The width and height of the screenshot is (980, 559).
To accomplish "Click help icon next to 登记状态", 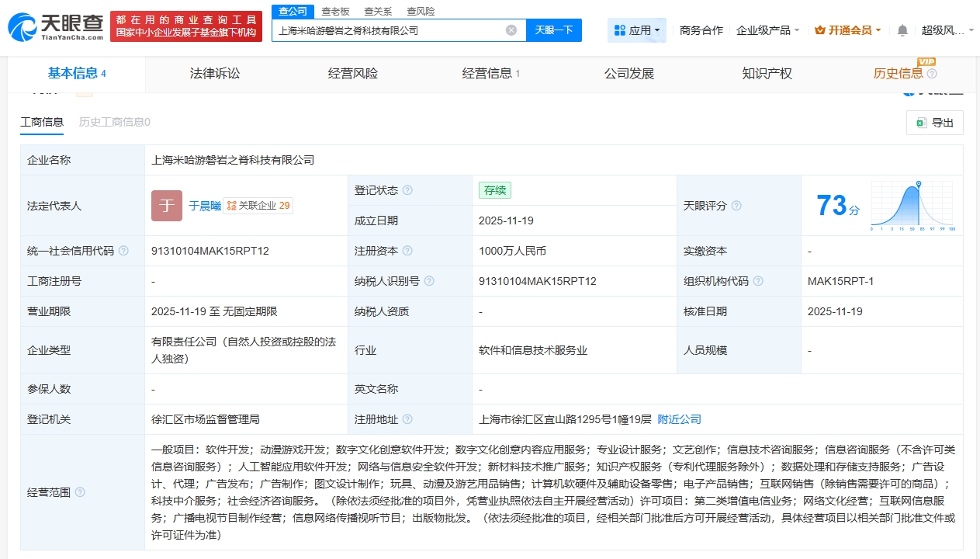I will (x=407, y=190).
